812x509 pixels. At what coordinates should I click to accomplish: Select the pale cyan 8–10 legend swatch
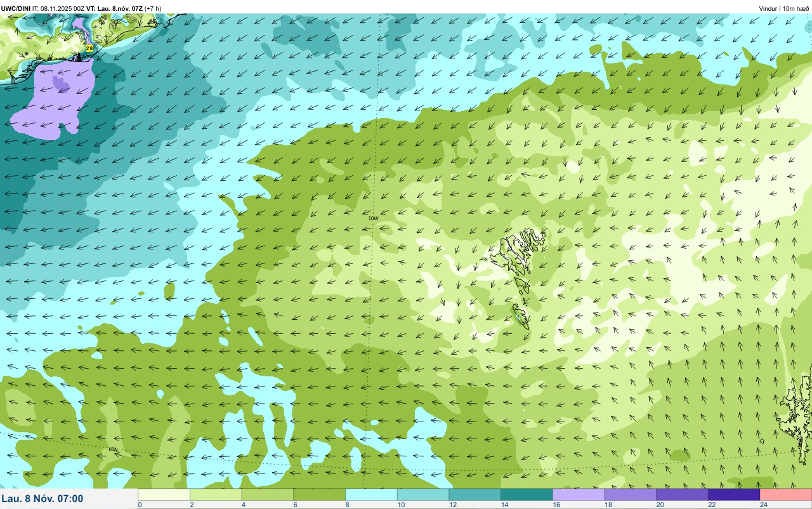372,494
